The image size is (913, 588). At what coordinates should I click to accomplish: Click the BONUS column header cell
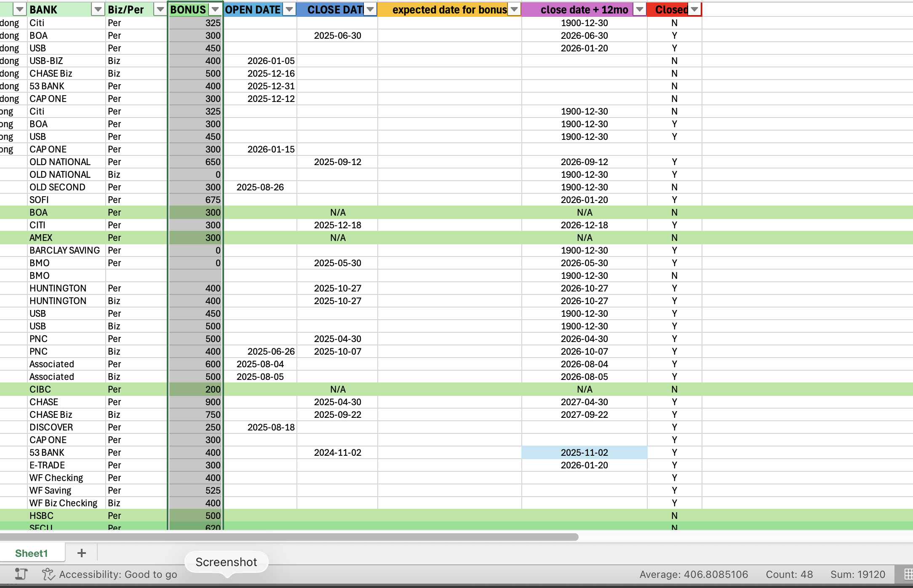tap(189, 9)
